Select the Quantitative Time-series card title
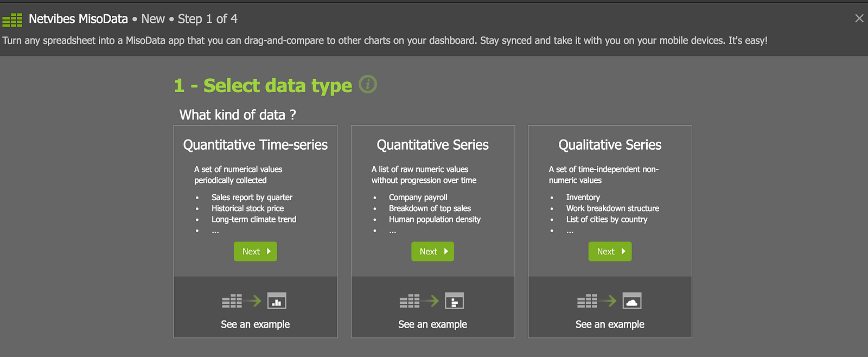The width and height of the screenshot is (868, 357). click(x=256, y=145)
